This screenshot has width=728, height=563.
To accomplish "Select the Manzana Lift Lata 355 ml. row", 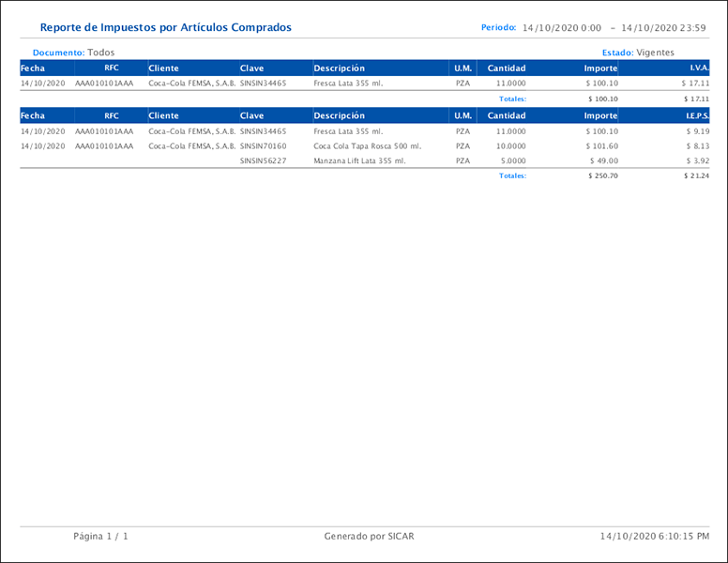I will (359, 161).
